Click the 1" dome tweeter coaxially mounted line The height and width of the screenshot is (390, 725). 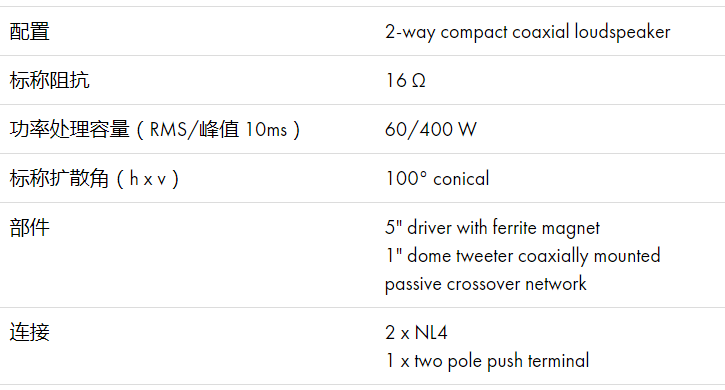coord(523,256)
